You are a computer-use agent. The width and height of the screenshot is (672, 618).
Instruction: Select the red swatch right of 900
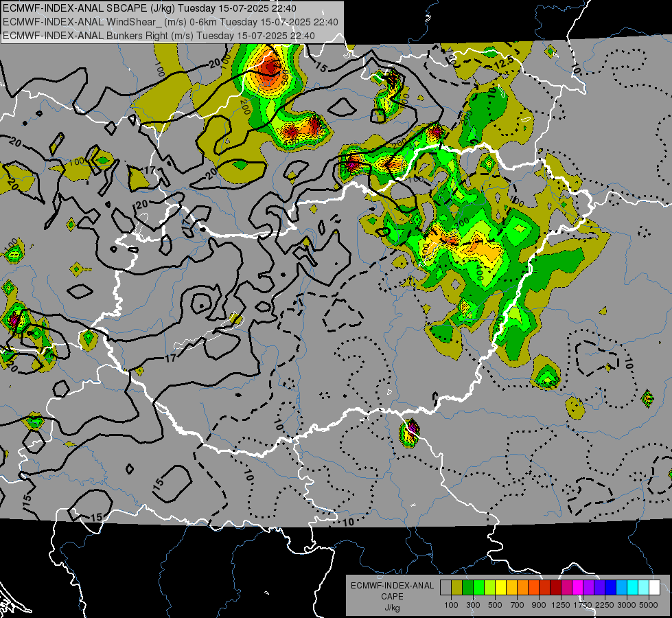[x=545, y=587]
